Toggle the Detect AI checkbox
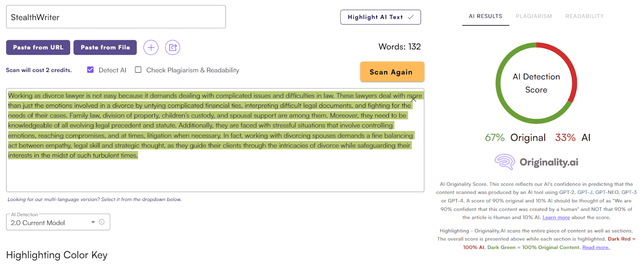The height and width of the screenshot is (265, 644). (91, 70)
